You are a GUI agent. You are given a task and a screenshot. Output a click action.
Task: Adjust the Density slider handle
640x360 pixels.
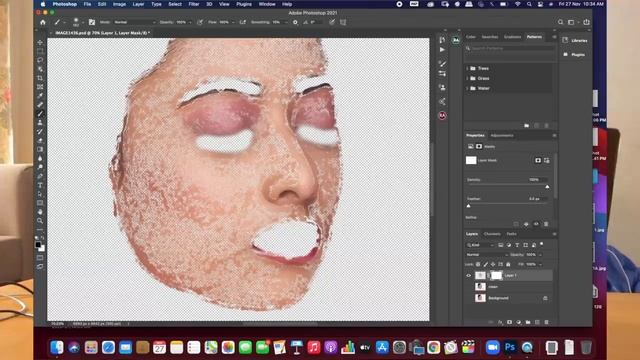547,187
